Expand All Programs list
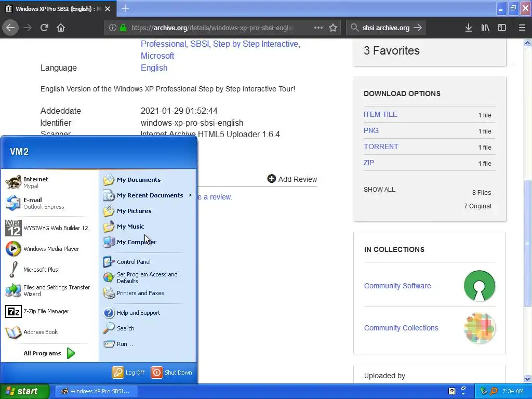532x399 pixels. click(x=49, y=353)
